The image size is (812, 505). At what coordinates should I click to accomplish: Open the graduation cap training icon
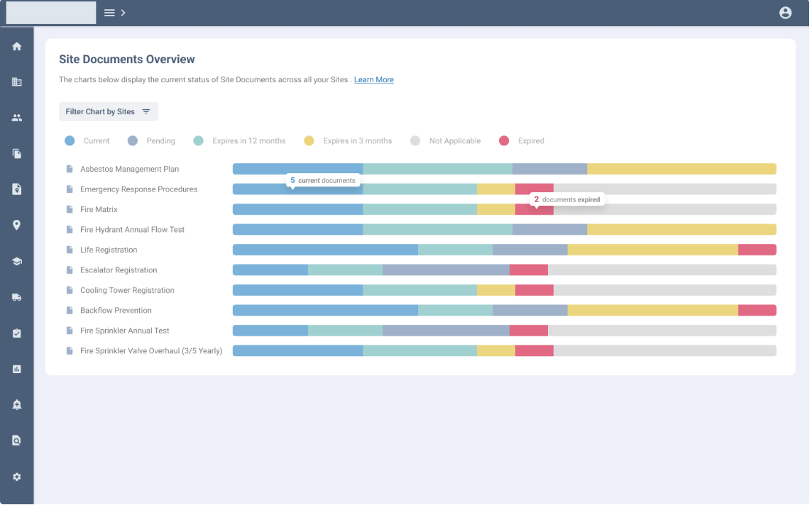17,262
